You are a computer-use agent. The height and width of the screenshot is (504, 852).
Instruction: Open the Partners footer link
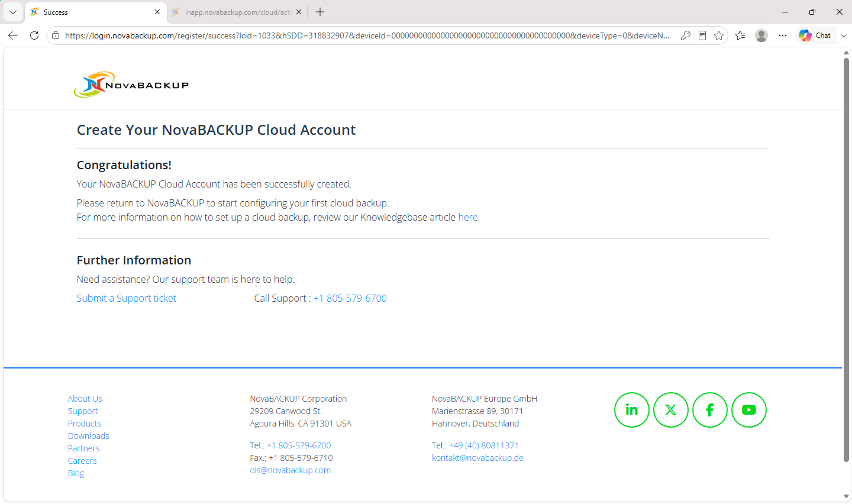pyautogui.click(x=83, y=448)
